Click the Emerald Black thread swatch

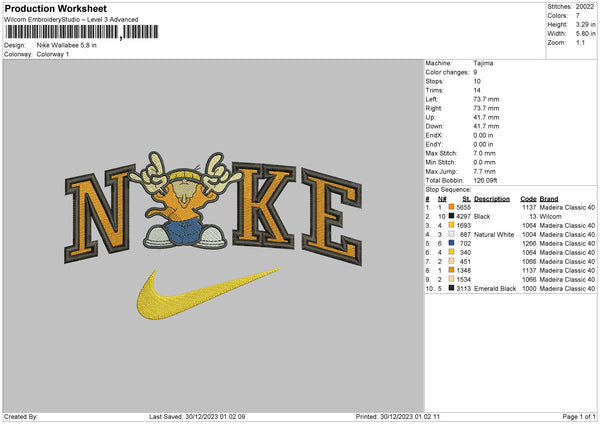451,288
